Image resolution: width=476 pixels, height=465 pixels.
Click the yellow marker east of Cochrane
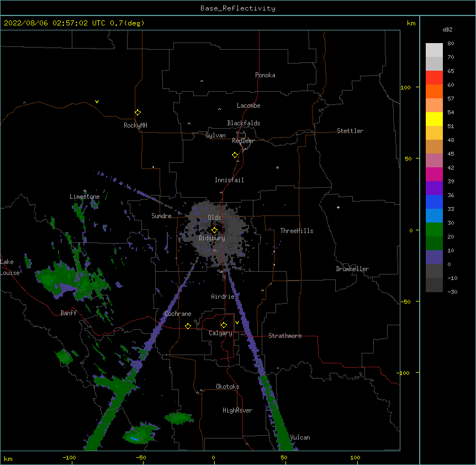(x=188, y=326)
